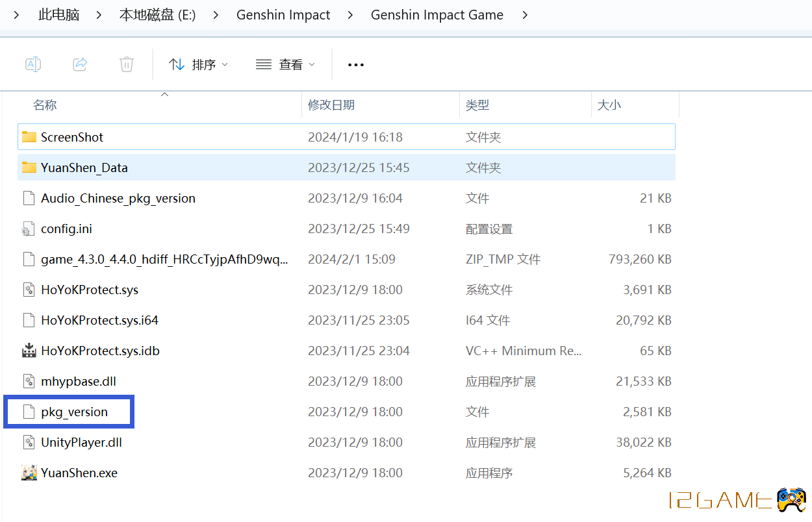Click the YuanShen_Data folder icon

pyautogui.click(x=29, y=168)
